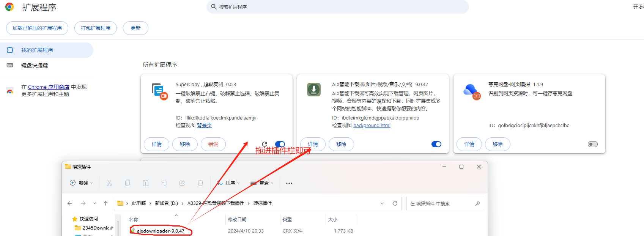Remove the Quark netdisk extension
Image resolution: width=644 pixels, height=236 pixels.
click(498, 144)
